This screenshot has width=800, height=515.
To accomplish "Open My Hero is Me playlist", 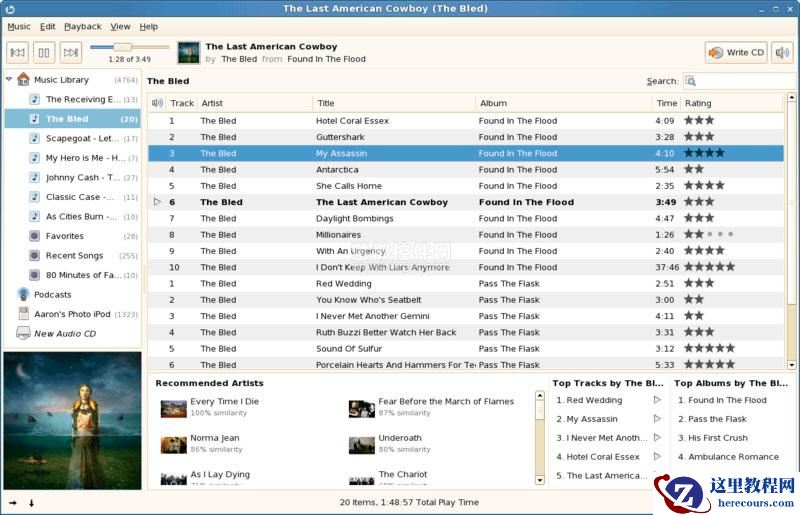I will pos(71,158).
